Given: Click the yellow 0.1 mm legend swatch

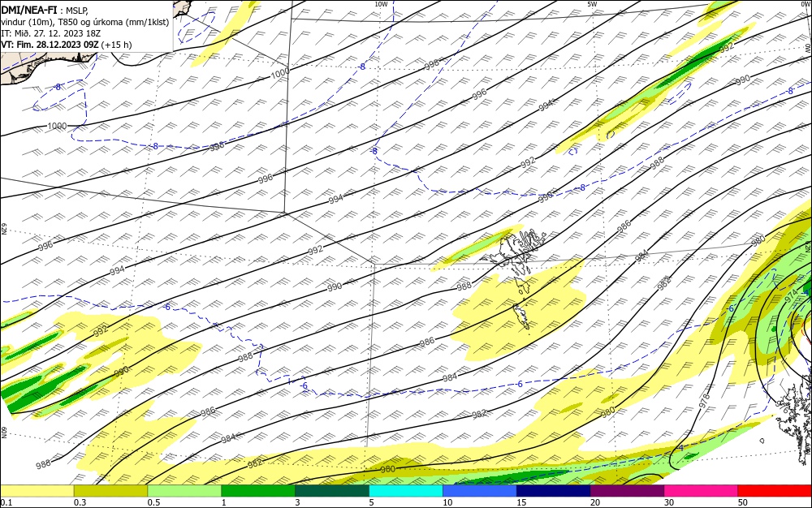Looking at the screenshot, I should (37, 491).
